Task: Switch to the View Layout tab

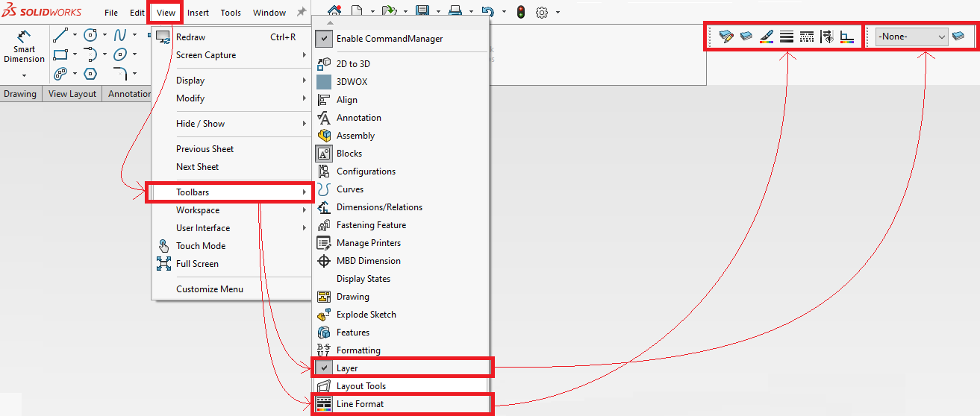Action: tap(72, 94)
